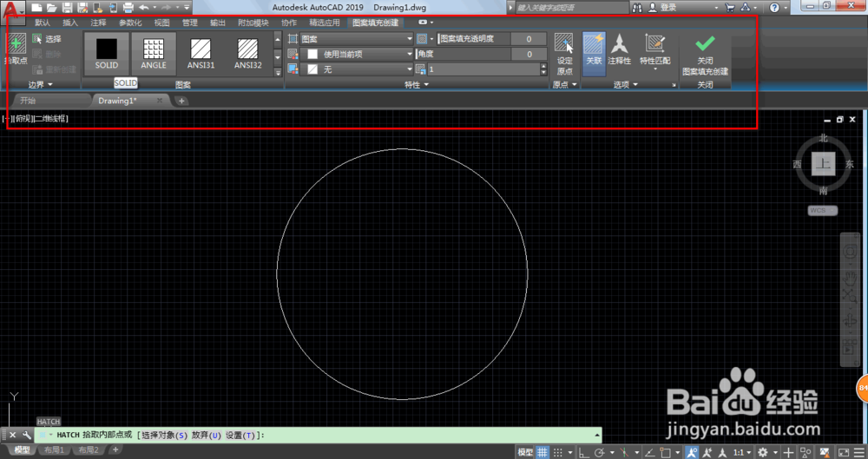
Task: Select the ANSI31 hatch pattern thumbnail
Action: [201, 54]
